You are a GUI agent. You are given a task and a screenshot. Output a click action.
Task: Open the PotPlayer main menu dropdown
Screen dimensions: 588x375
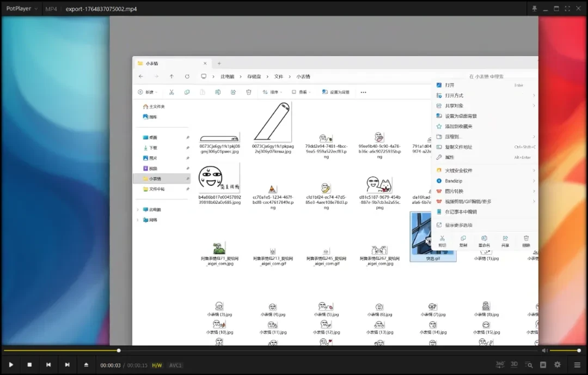(x=22, y=9)
